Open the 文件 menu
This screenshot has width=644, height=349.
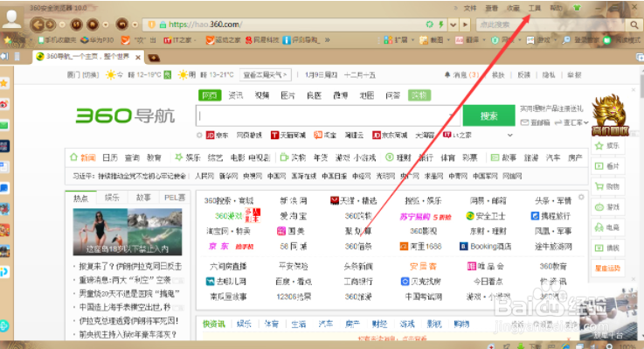click(x=470, y=8)
